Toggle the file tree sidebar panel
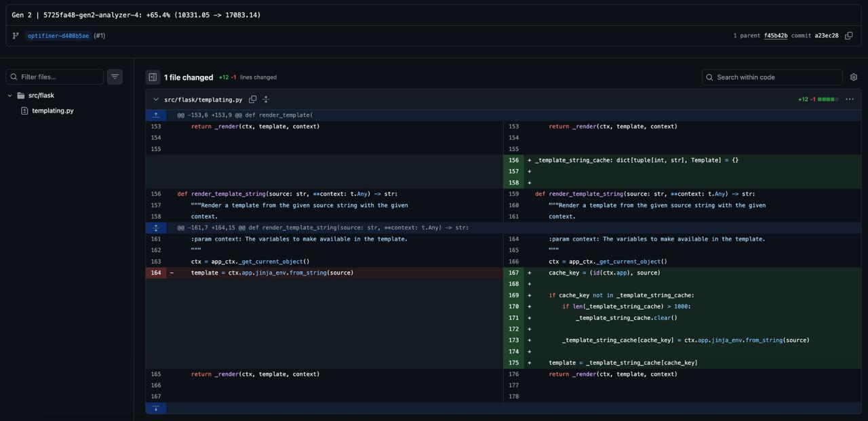Screen dimensions: 868x421 [153, 77]
